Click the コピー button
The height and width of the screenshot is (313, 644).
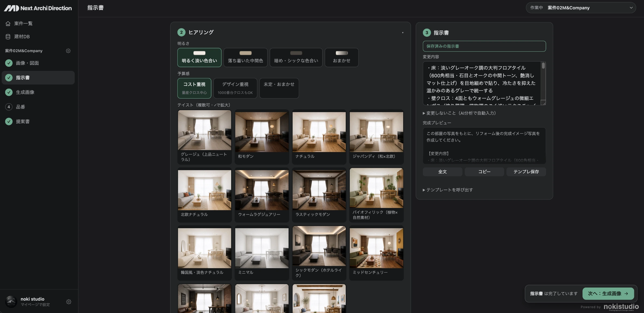484,172
